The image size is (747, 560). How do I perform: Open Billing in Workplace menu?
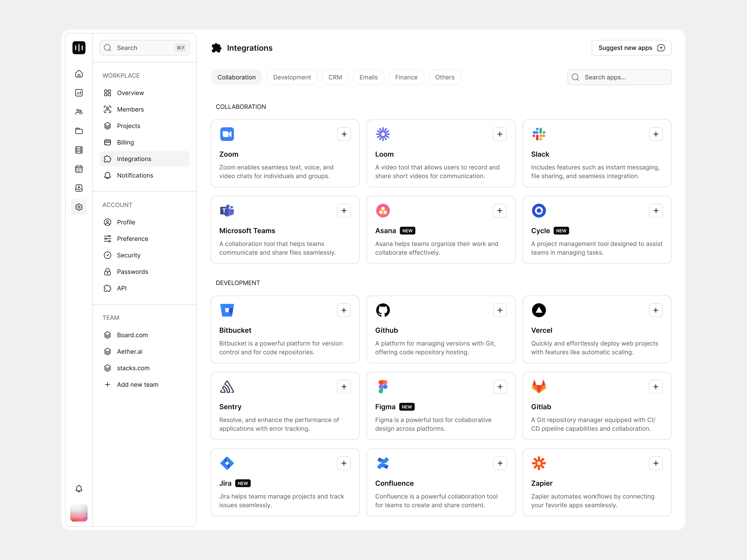pos(125,142)
